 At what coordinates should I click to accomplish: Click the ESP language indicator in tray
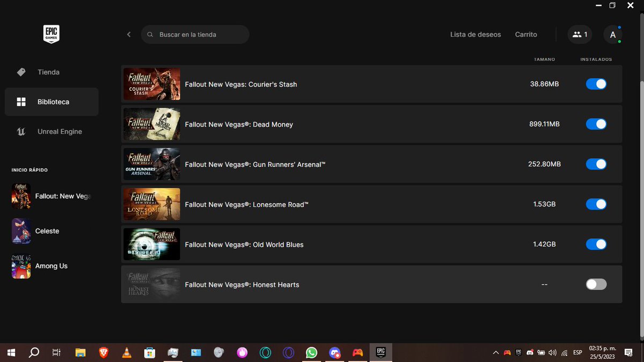577,352
